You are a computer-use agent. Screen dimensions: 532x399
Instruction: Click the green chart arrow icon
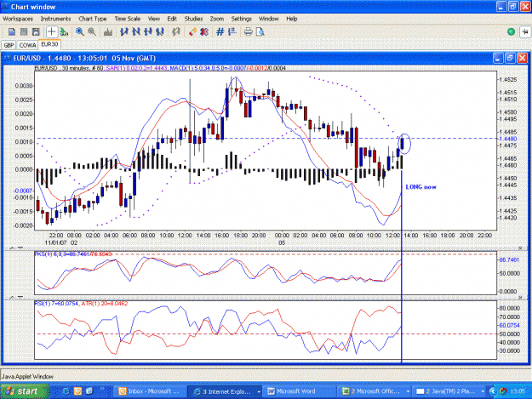click(64, 31)
